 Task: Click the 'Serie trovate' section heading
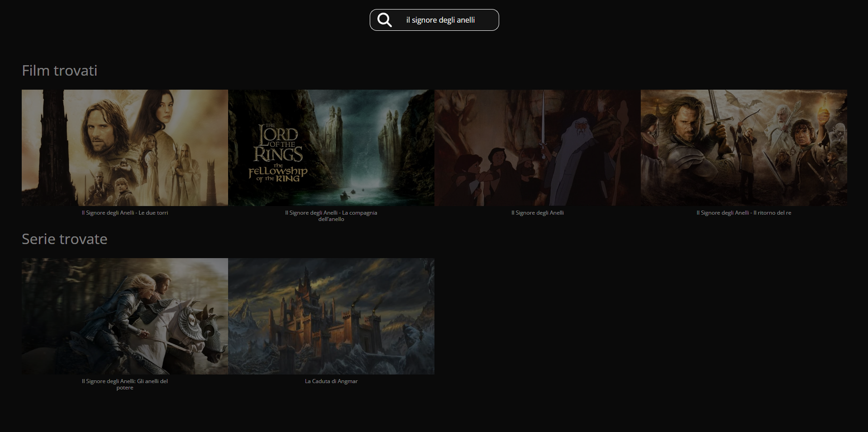pyautogui.click(x=65, y=239)
